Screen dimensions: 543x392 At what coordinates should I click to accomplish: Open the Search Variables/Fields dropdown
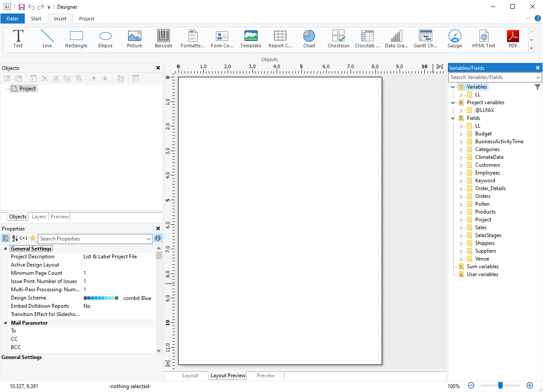pyautogui.click(x=538, y=77)
